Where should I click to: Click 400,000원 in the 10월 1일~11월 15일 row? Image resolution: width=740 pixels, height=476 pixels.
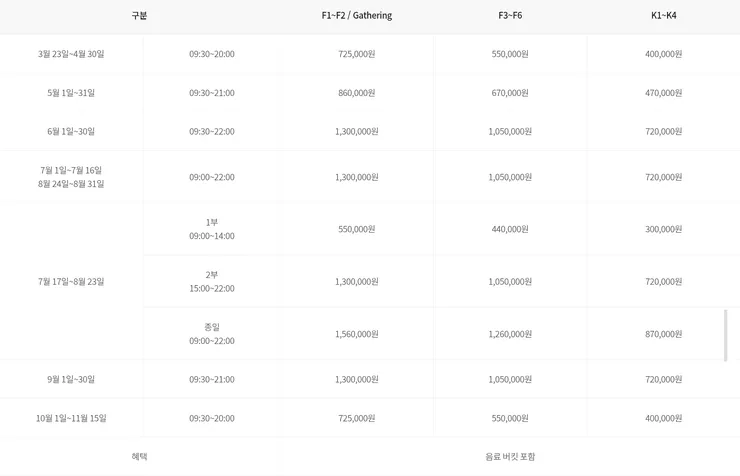coord(664,418)
